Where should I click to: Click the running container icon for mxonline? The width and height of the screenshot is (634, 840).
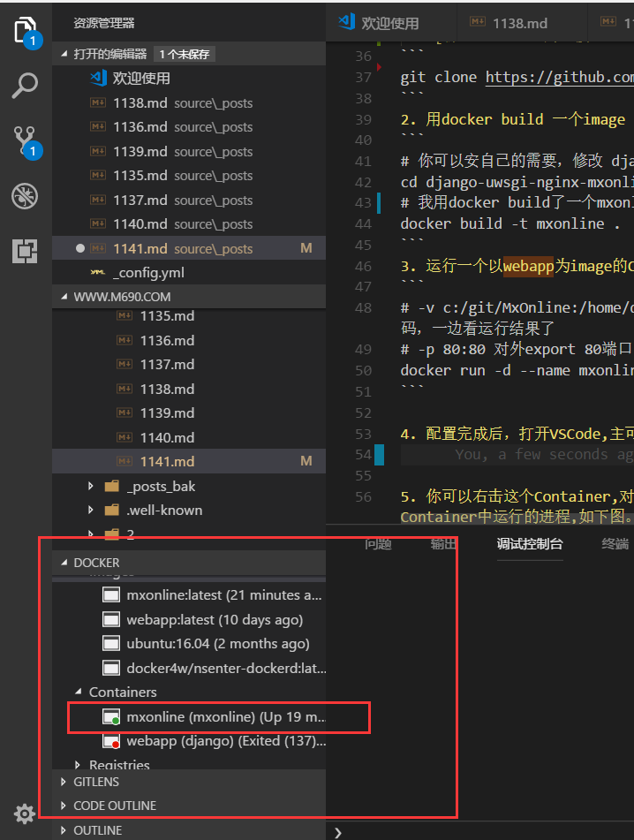(x=111, y=717)
